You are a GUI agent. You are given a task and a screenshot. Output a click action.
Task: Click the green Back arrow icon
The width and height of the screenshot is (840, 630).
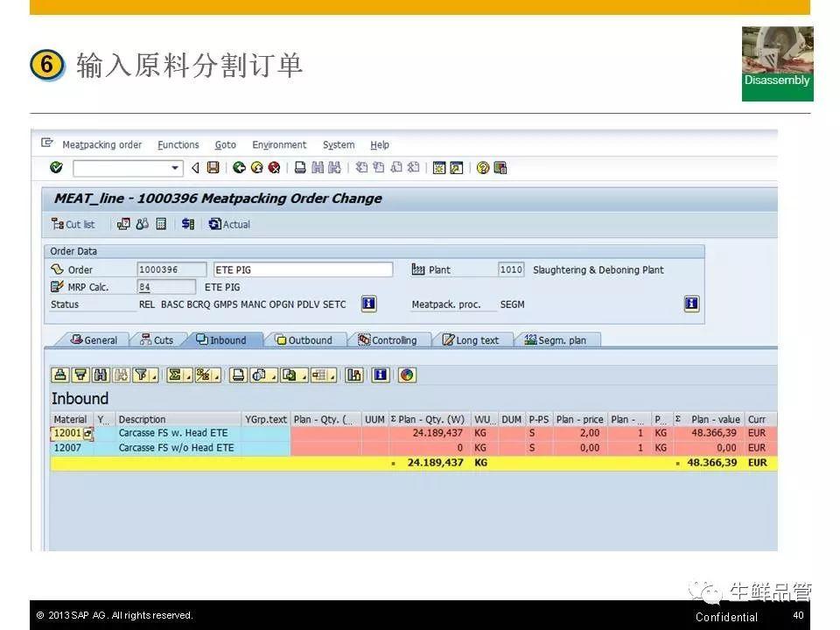point(239,168)
